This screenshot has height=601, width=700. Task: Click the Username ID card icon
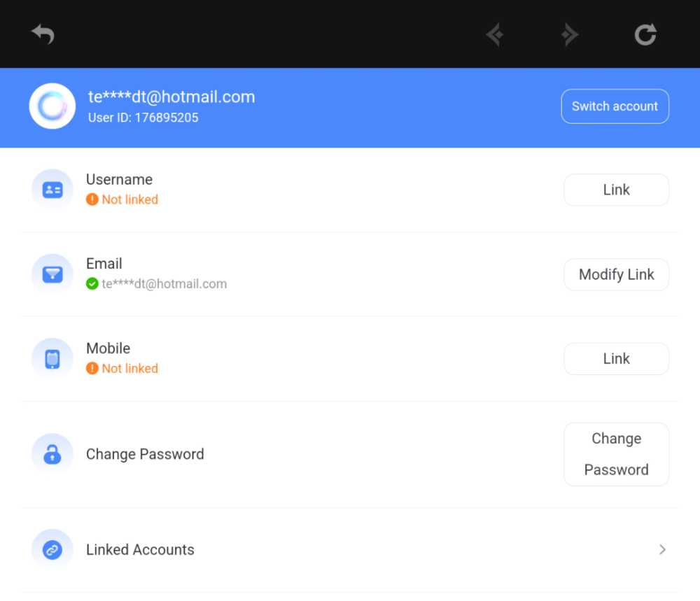pyautogui.click(x=52, y=190)
